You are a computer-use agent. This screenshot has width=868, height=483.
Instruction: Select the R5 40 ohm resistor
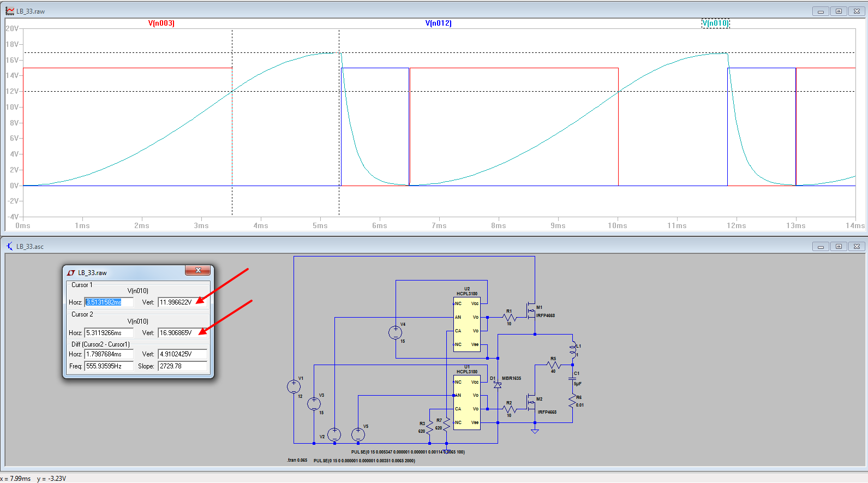(x=554, y=365)
